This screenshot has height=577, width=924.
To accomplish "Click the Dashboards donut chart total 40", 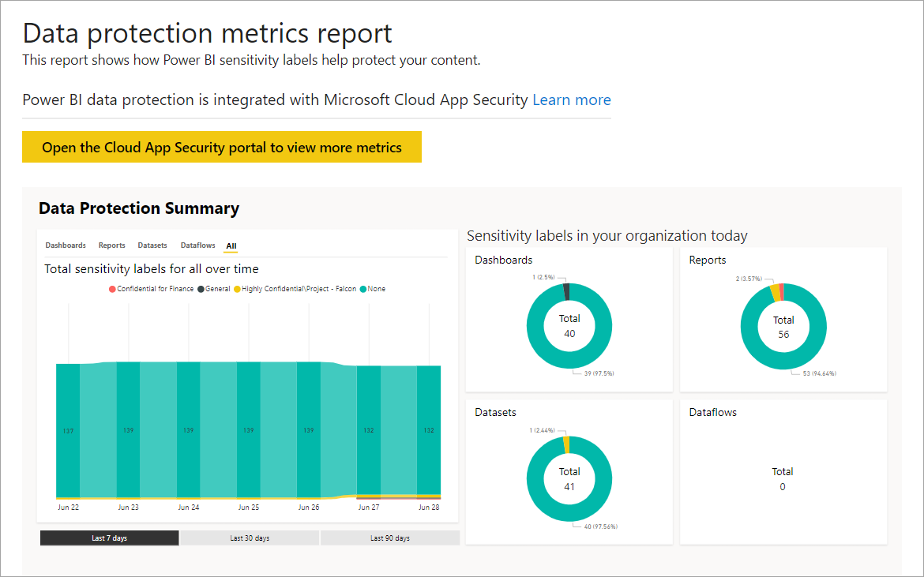I will tap(569, 325).
